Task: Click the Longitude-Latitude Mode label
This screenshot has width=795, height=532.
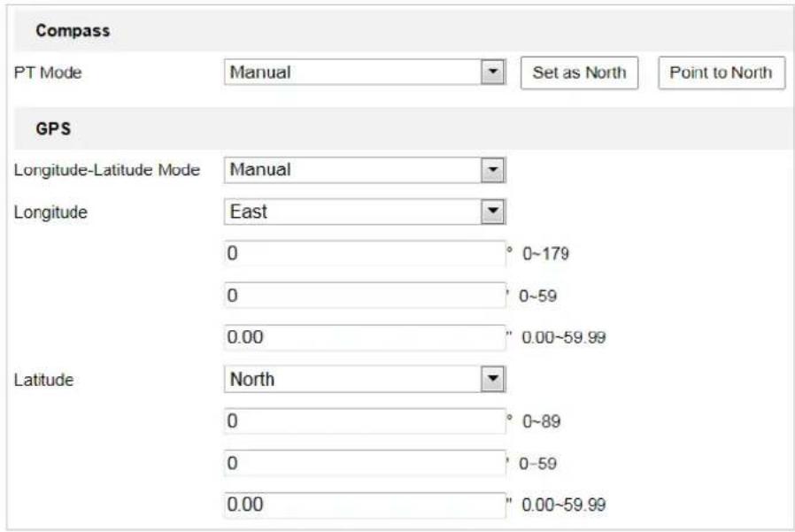Action: click(107, 170)
